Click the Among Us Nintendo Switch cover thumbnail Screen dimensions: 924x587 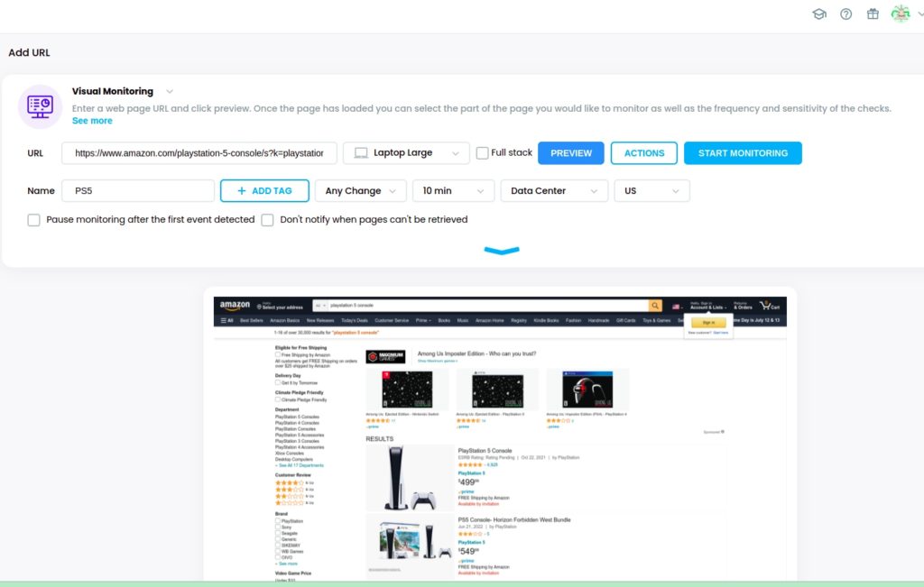tap(407, 390)
